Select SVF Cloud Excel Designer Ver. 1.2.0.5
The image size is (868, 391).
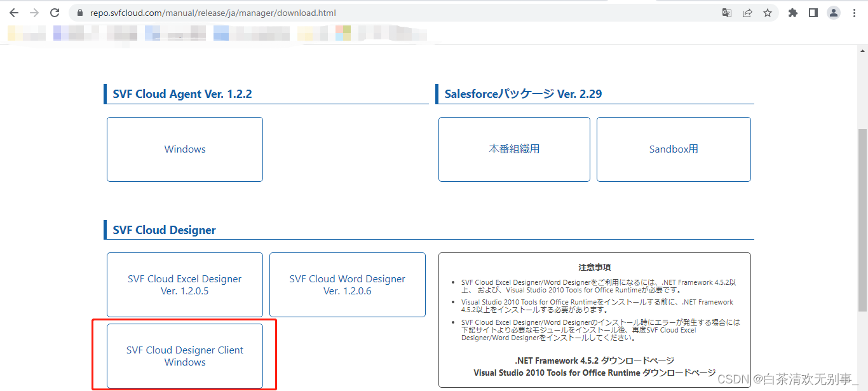pos(185,284)
